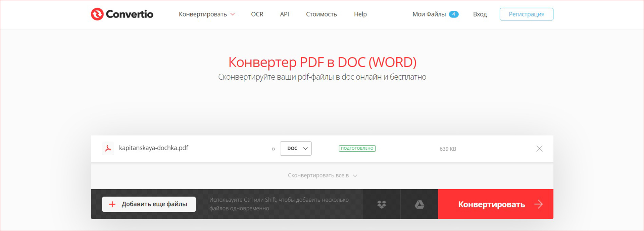This screenshot has width=644, height=231.
Task: Expand the Конвертировать menu in header
Action: [206, 14]
